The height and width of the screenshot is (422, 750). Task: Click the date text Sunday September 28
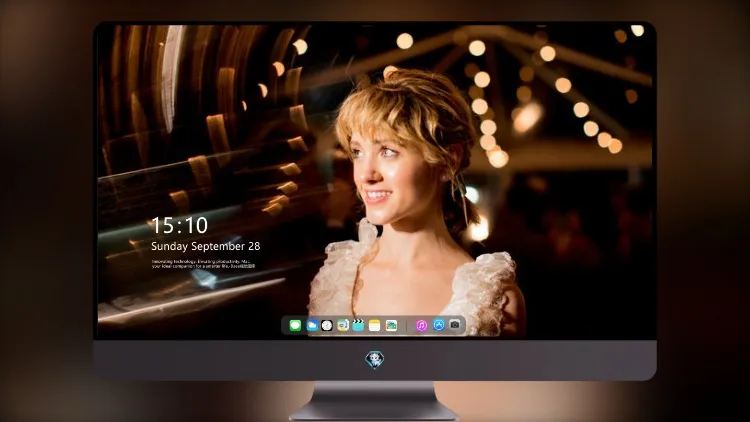206,246
